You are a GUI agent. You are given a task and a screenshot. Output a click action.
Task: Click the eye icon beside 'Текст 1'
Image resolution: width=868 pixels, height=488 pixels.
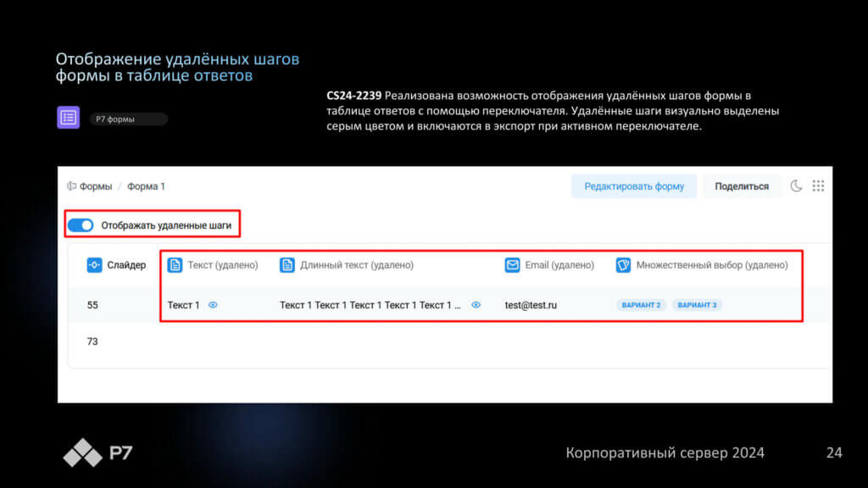click(213, 305)
